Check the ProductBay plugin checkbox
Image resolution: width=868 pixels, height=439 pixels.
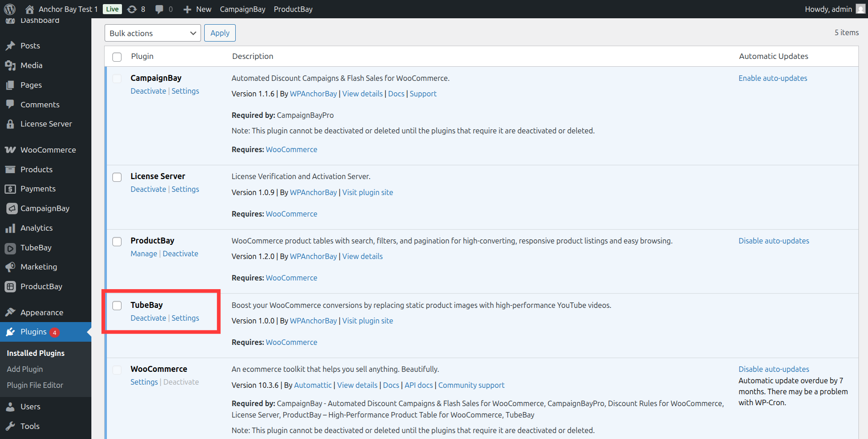[117, 241]
